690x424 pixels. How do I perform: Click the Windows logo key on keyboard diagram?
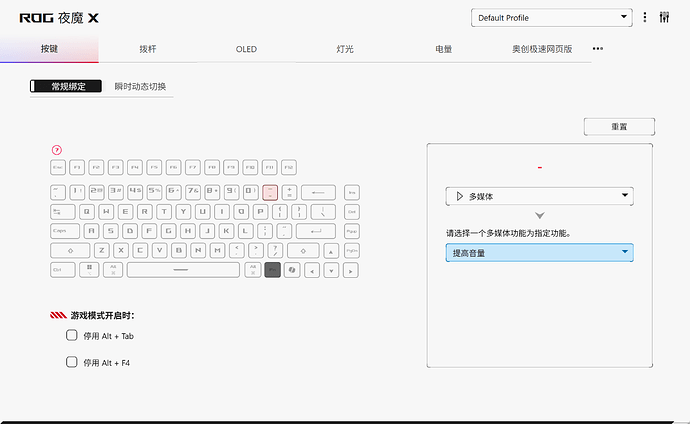point(89,269)
